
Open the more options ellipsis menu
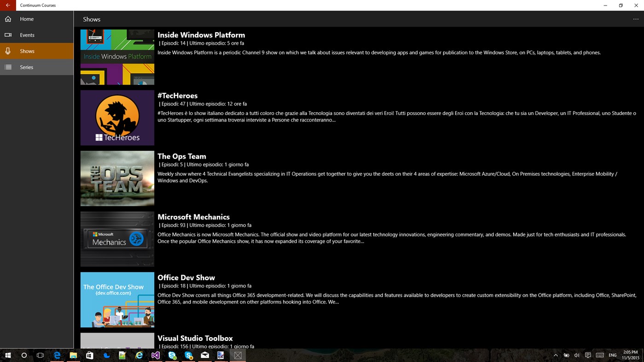click(x=636, y=19)
